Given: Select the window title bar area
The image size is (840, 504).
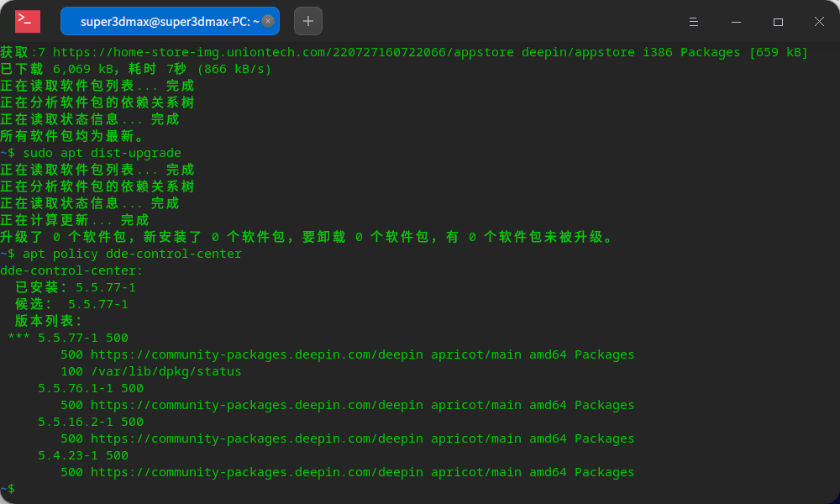Looking at the screenshot, I should pyautogui.click(x=504, y=21).
